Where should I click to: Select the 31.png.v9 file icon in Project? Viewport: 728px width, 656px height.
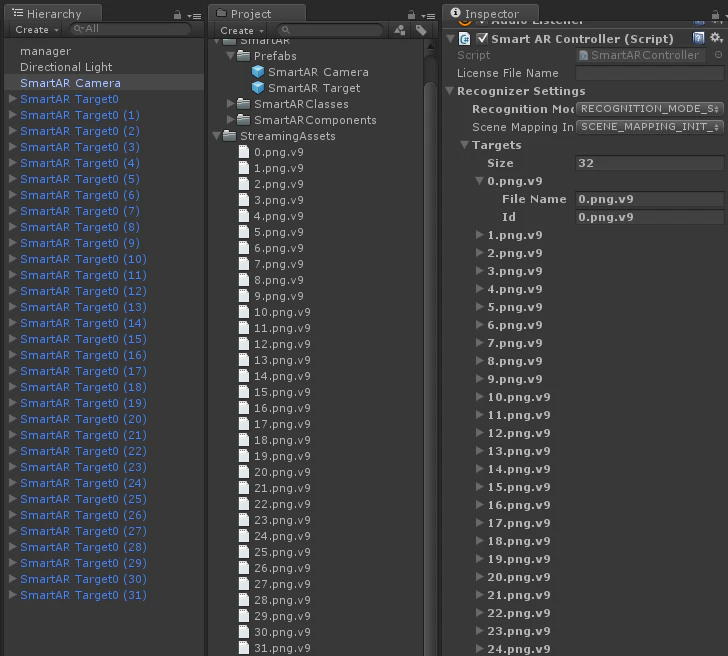(x=244, y=648)
